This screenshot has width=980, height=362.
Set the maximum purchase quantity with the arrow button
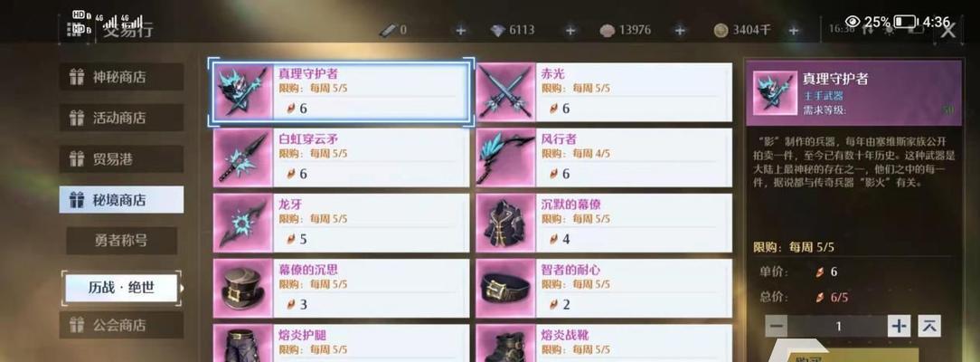929,326
